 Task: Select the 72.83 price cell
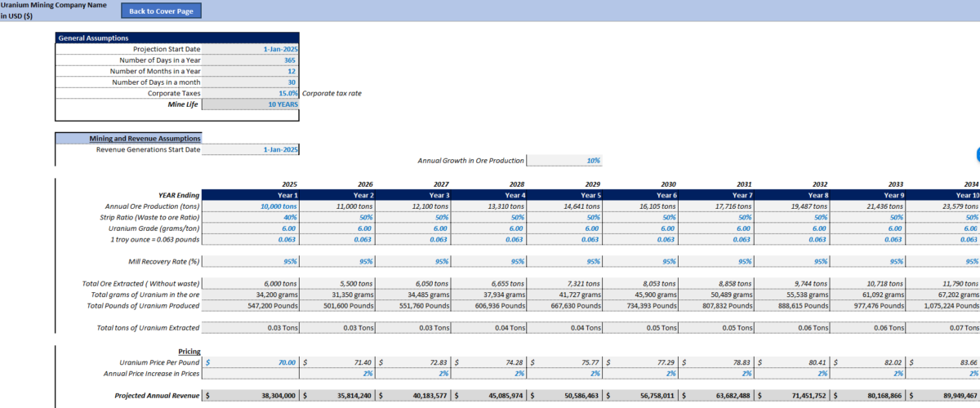[412, 361]
